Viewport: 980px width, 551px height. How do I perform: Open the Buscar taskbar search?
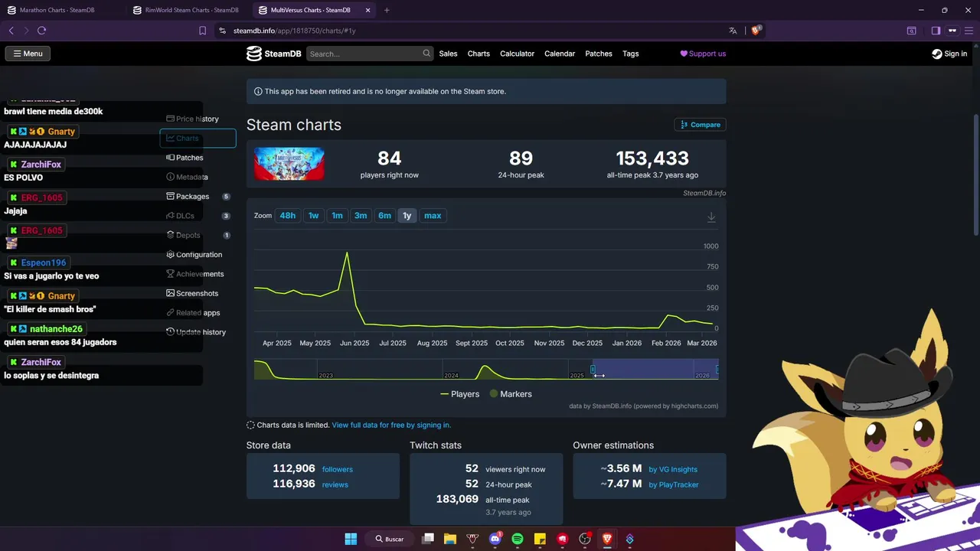tap(389, 539)
